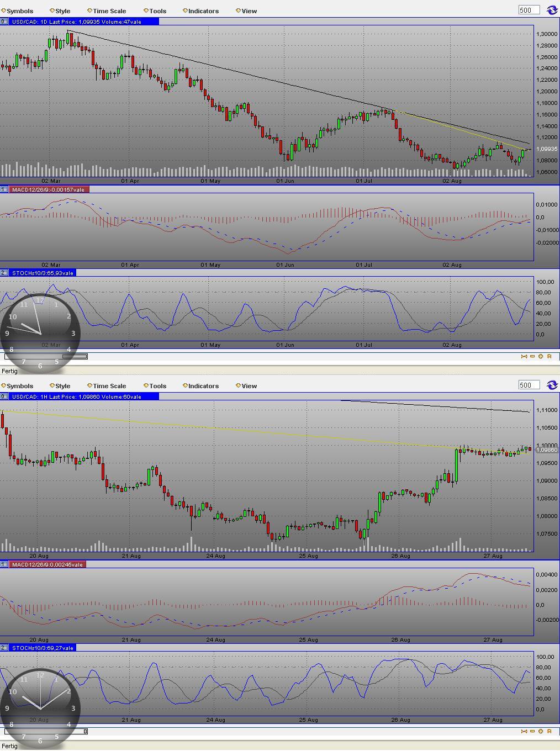The height and width of the screenshot is (751, 560).
Task: Open the Style dropdown on the hourly chart
Action: (x=61, y=385)
